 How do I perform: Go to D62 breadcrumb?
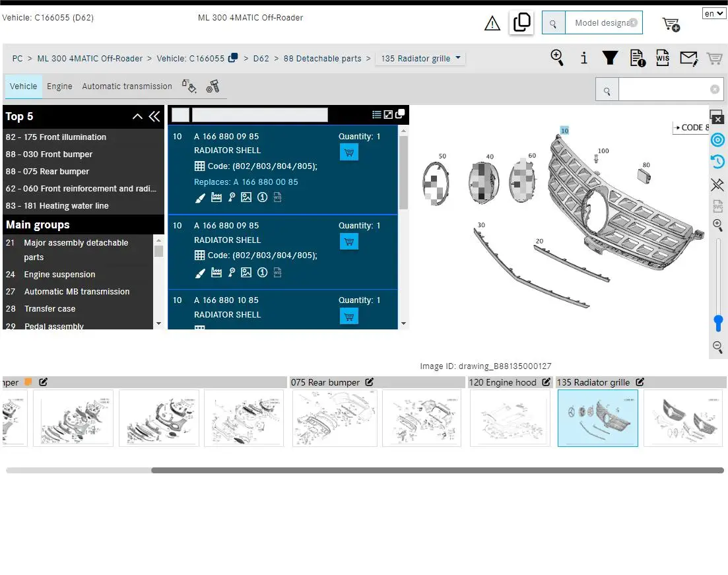click(261, 59)
